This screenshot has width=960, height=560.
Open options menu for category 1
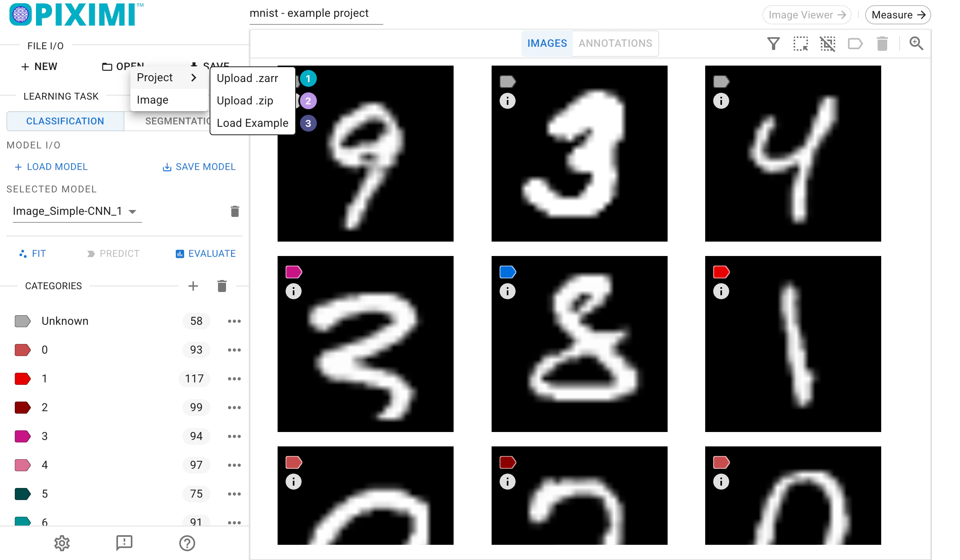(x=234, y=379)
